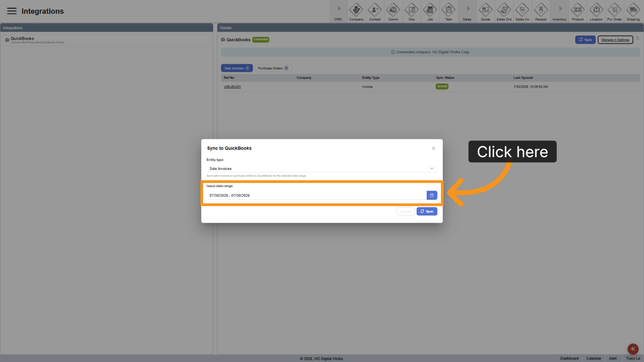Open the Shipping module icon
Viewport: 644px width, 362px height.
[x=633, y=12]
